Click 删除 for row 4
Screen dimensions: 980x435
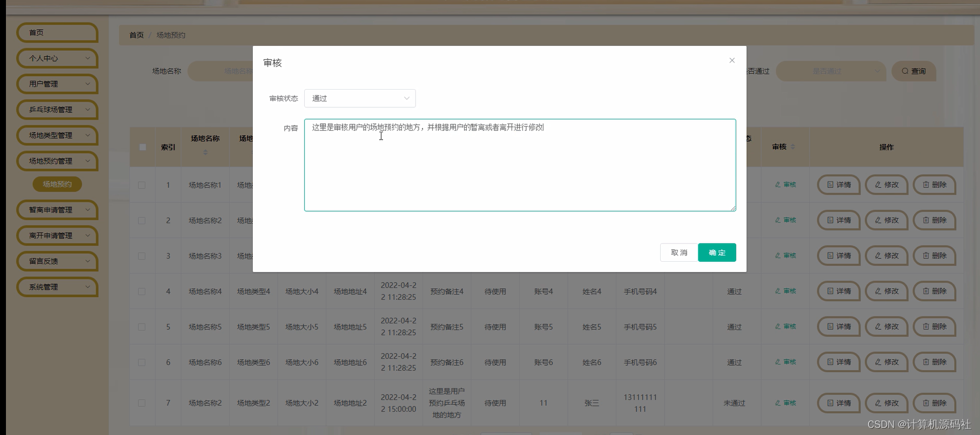coord(934,291)
